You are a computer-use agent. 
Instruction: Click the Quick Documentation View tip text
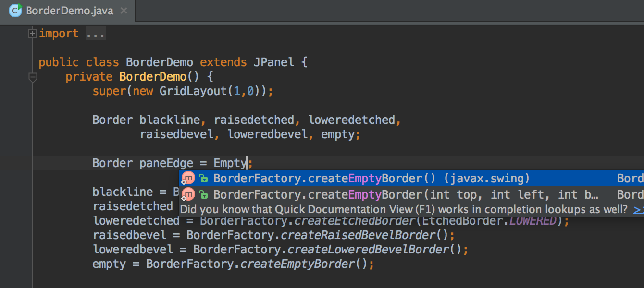[x=404, y=210]
